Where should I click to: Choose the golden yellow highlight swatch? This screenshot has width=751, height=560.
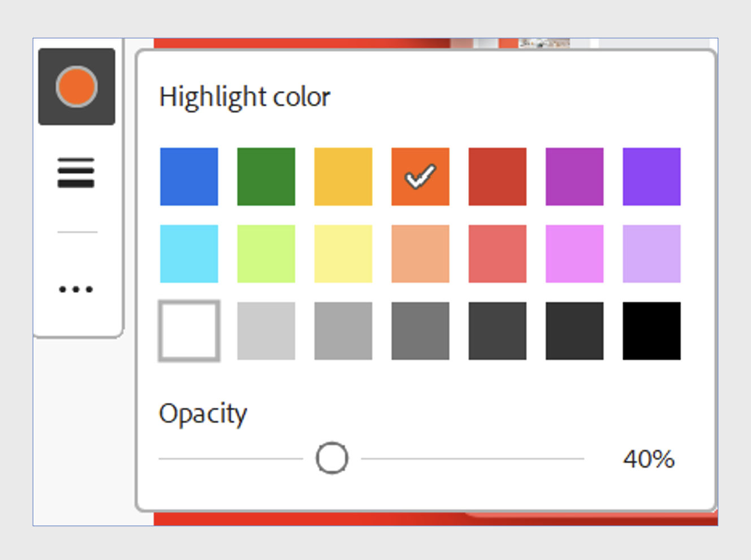[343, 176]
